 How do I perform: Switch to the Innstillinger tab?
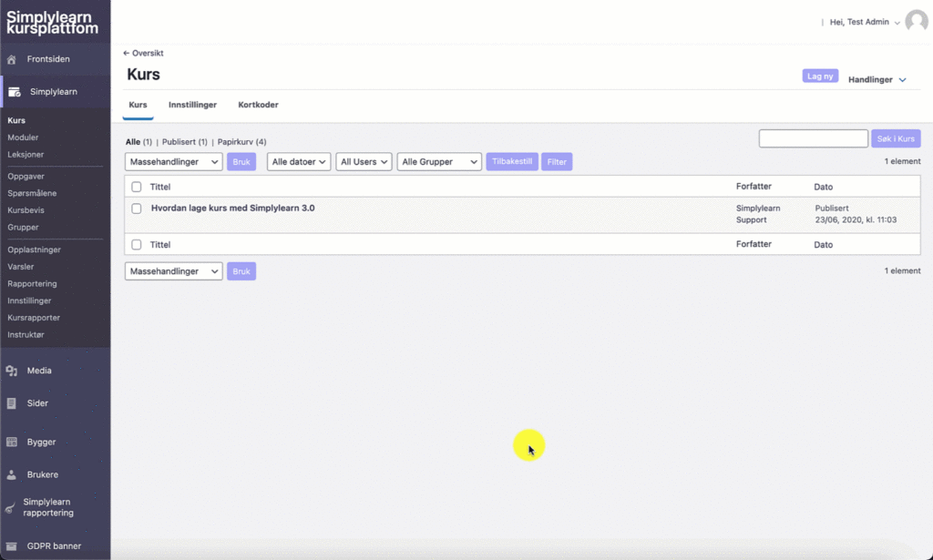[192, 105]
